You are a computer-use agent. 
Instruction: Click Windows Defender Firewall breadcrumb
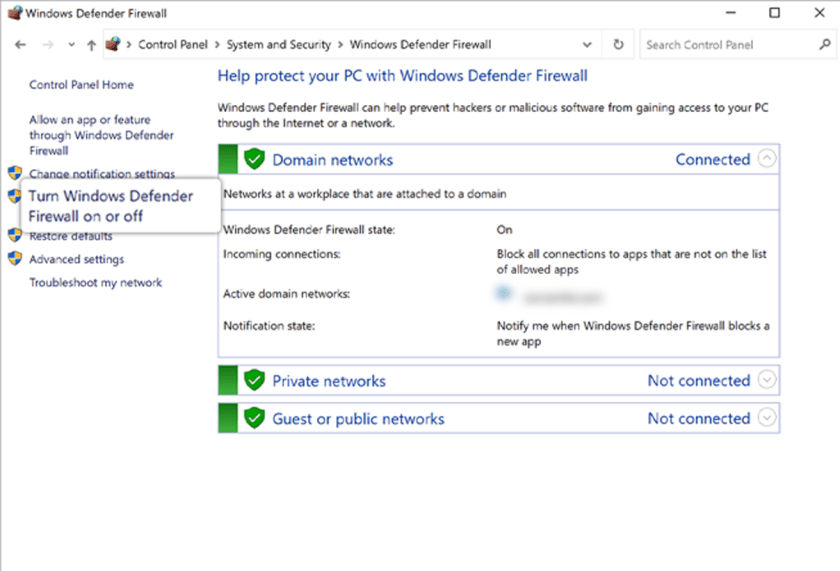click(x=421, y=44)
